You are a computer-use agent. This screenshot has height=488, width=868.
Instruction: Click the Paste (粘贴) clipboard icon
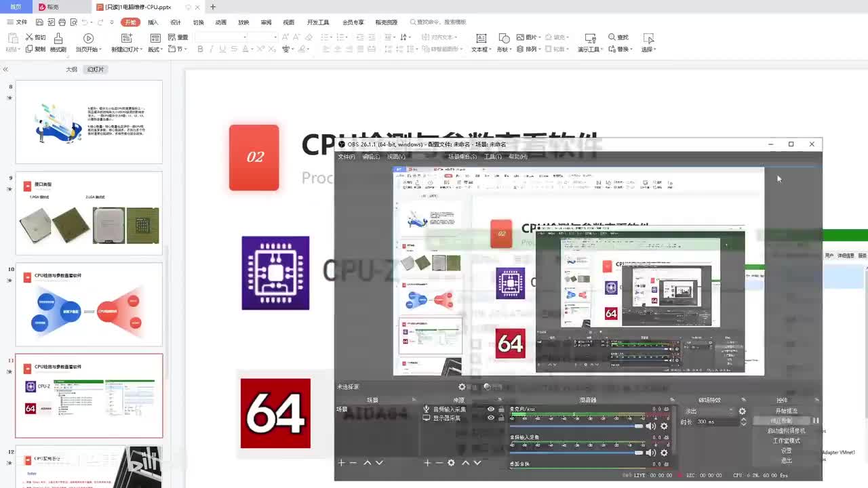[12, 38]
